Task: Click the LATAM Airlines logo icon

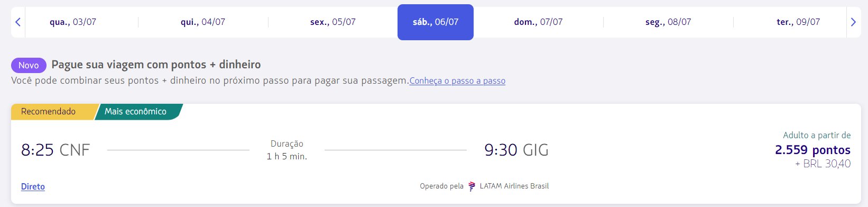Action: click(x=472, y=186)
